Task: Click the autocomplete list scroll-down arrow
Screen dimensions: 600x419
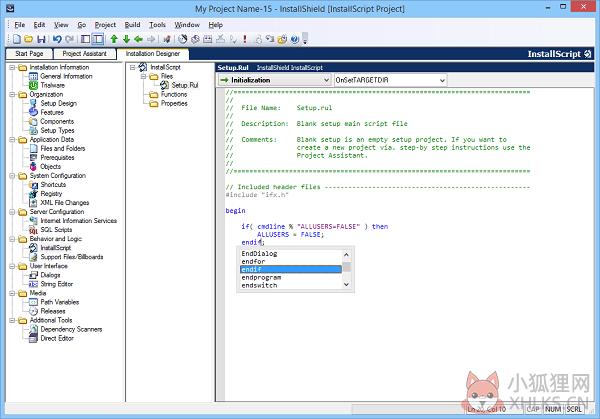Action: (346, 284)
